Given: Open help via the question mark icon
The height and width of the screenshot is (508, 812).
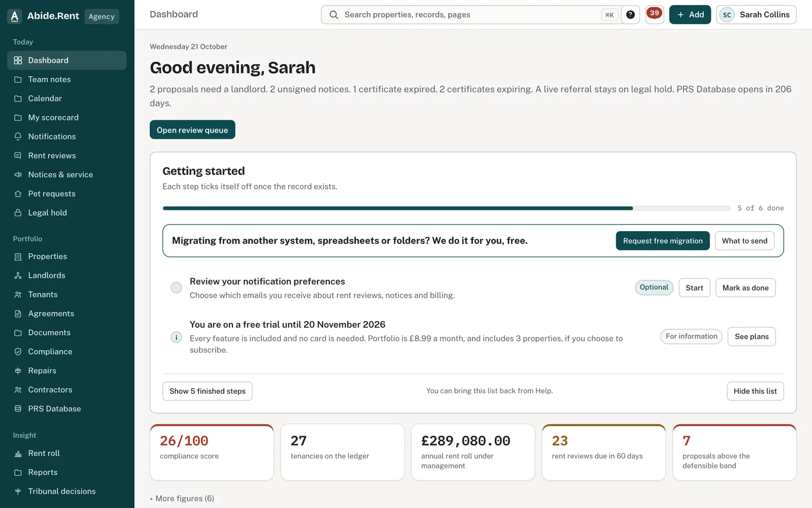Looking at the screenshot, I should click(630, 15).
